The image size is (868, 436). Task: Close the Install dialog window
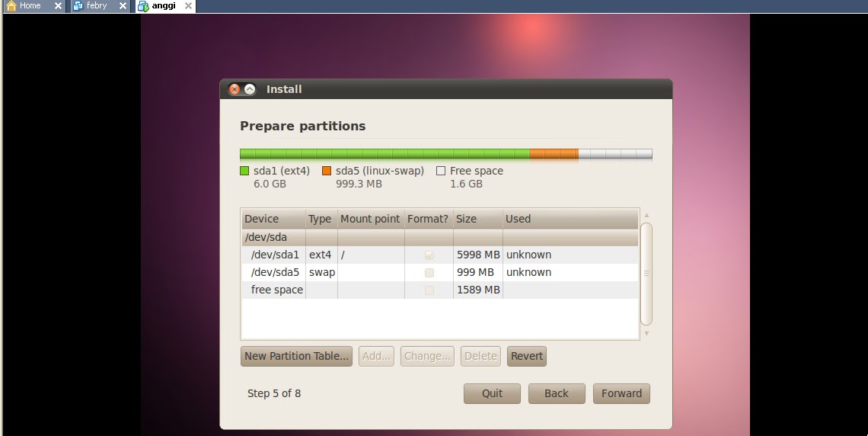[x=235, y=89]
